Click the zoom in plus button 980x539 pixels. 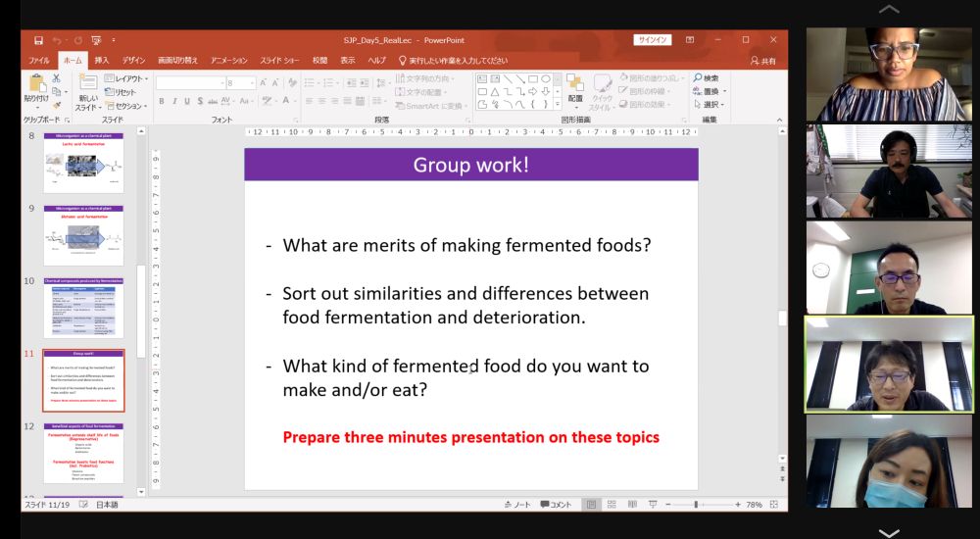tap(738, 505)
